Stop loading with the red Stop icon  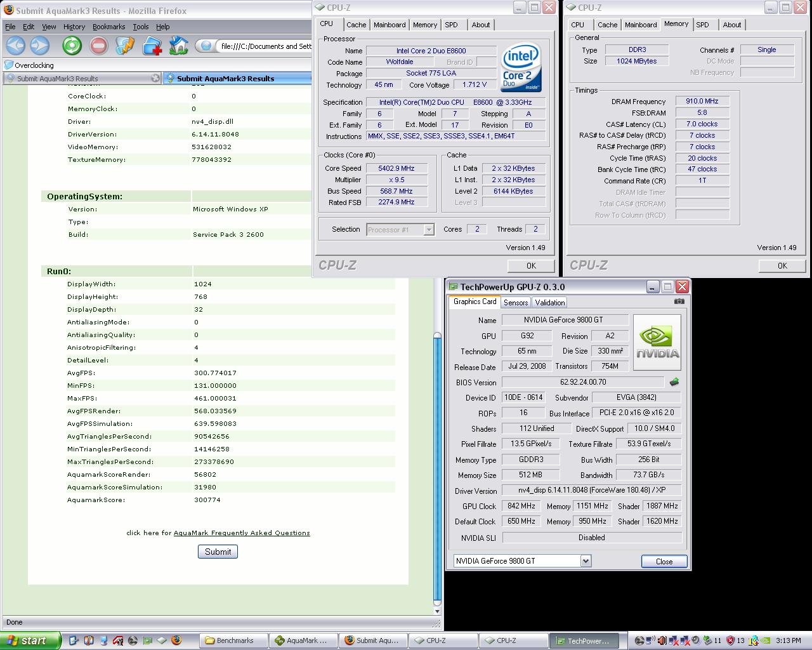pyautogui.click(x=99, y=45)
